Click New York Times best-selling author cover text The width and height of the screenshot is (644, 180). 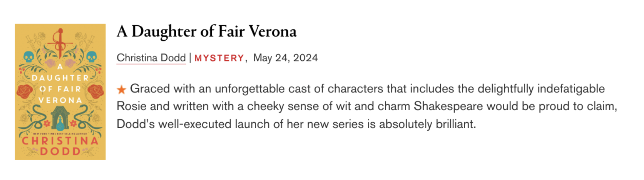pos(60,134)
